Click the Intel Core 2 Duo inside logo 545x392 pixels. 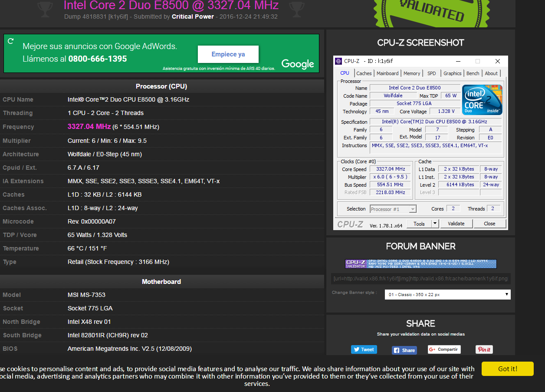coord(482,99)
